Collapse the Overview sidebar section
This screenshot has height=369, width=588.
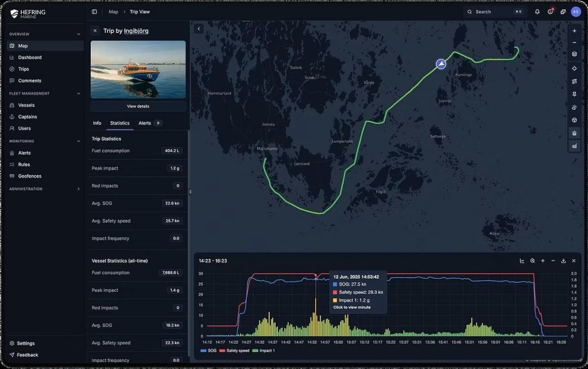point(79,34)
